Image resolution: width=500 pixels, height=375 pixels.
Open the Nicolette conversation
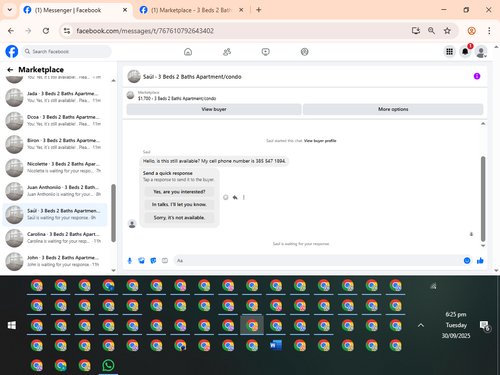[x=55, y=167]
